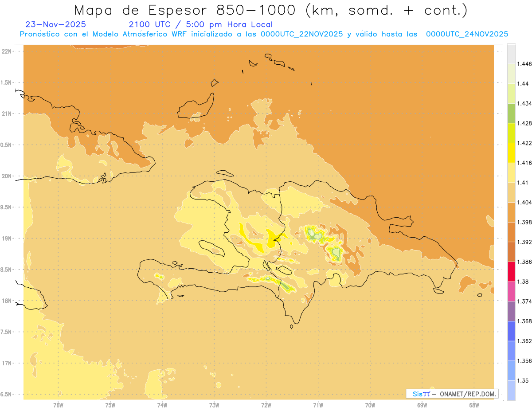Image resolution: width=532 pixels, height=411 pixels.
Task: Click the colorbar value '1.41'
Action: (524, 183)
